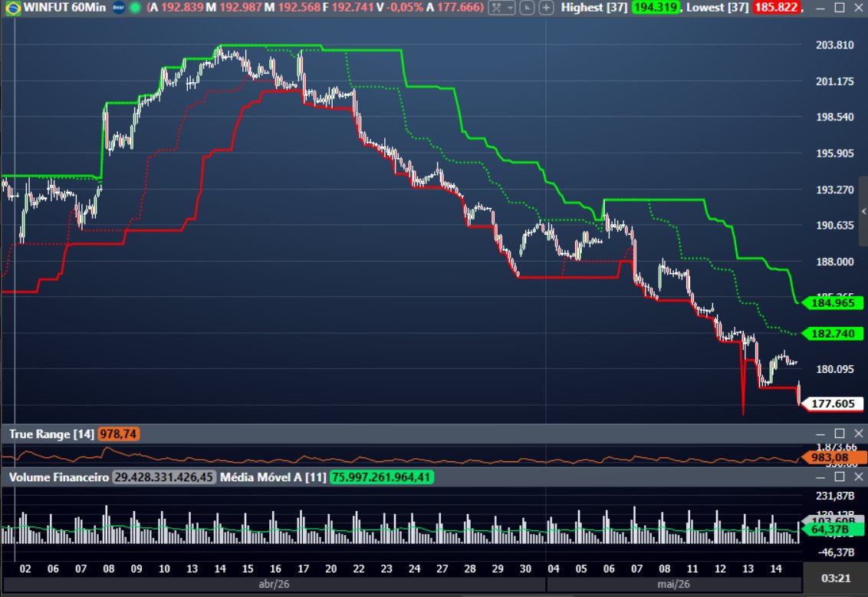Screen dimensions: 868x597
Task: Click date label 14 in May section
Action: point(775,569)
